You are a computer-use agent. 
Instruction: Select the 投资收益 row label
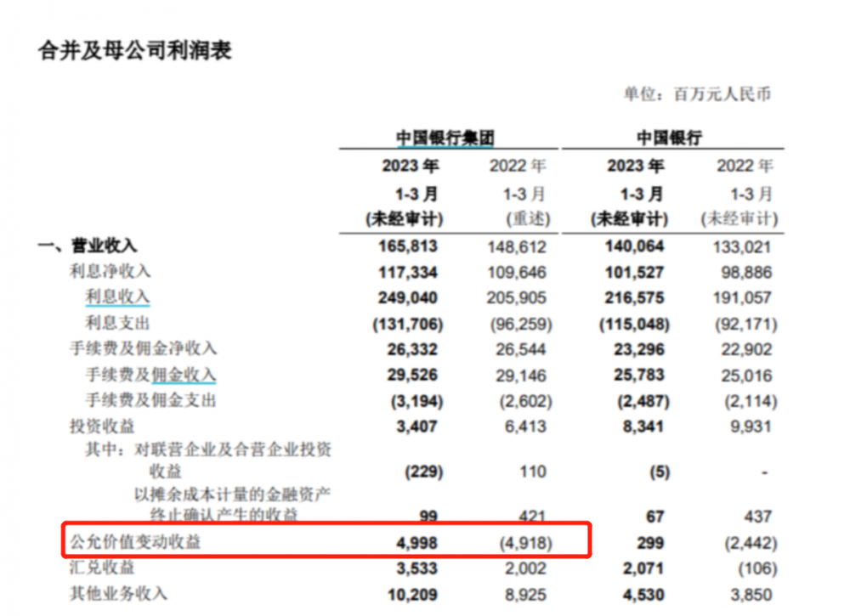tap(102, 427)
